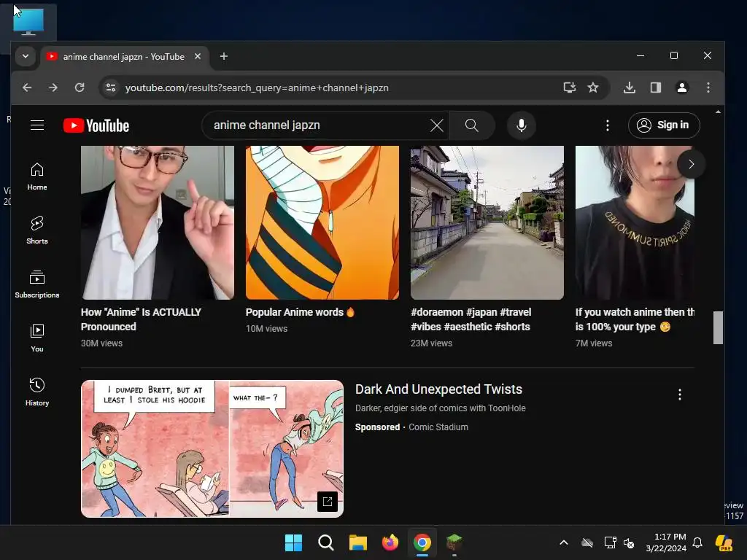Launch Firefox from the taskbar
Viewport: 747px width, 560px height.
[x=390, y=542]
